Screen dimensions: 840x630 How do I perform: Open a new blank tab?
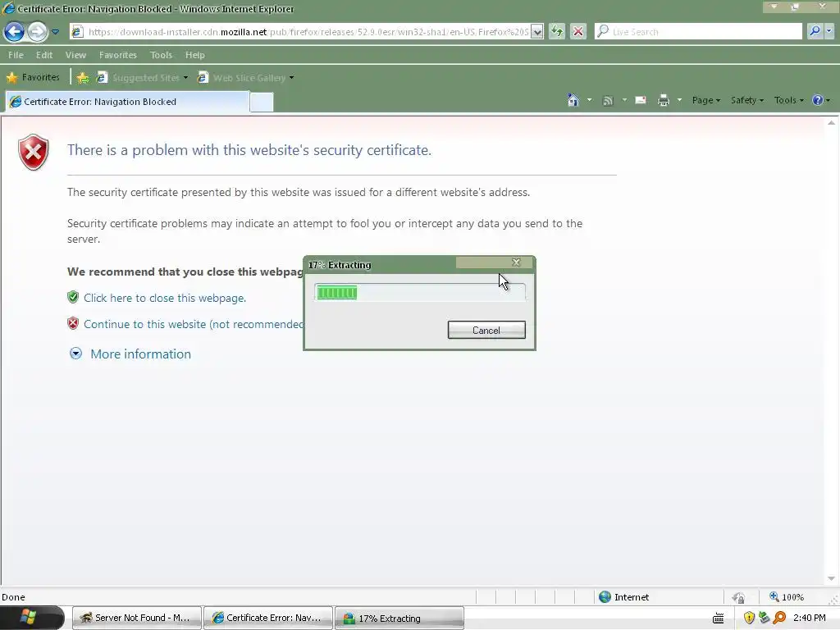(262, 102)
